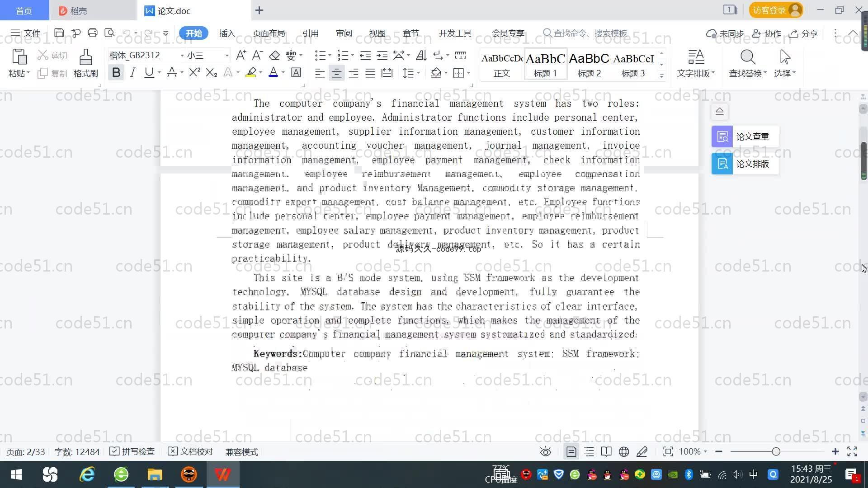Increase font size with A+ icon
This screenshot has height=488, width=868.
(241, 55)
